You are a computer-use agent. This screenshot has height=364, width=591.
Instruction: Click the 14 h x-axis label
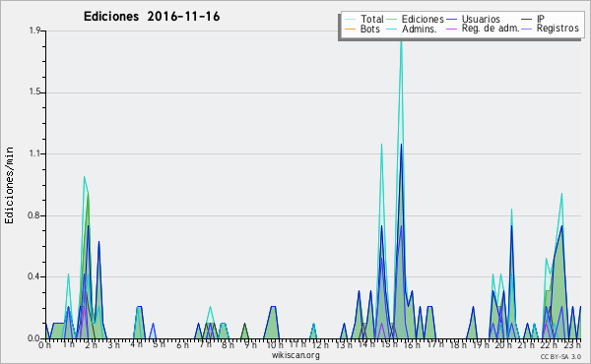click(x=366, y=344)
